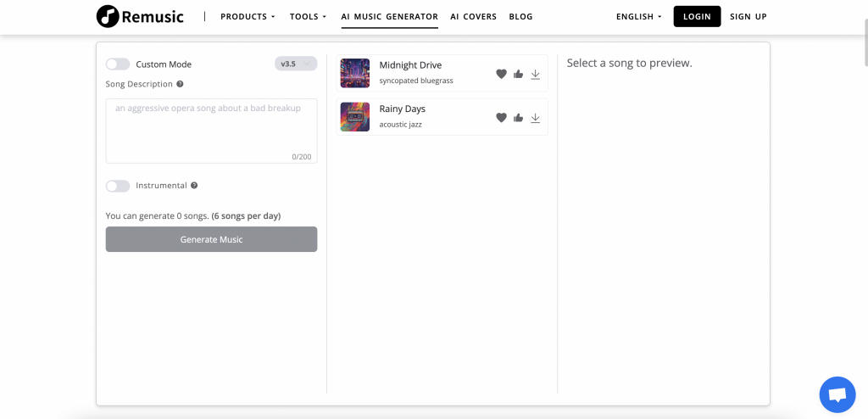Open the Song Description help icon
868x419 pixels.
180,84
